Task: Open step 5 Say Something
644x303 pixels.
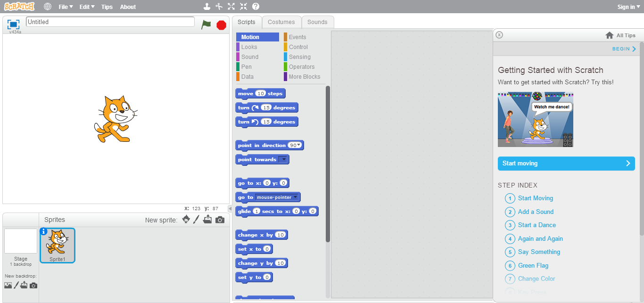Action: pos(533,252)
